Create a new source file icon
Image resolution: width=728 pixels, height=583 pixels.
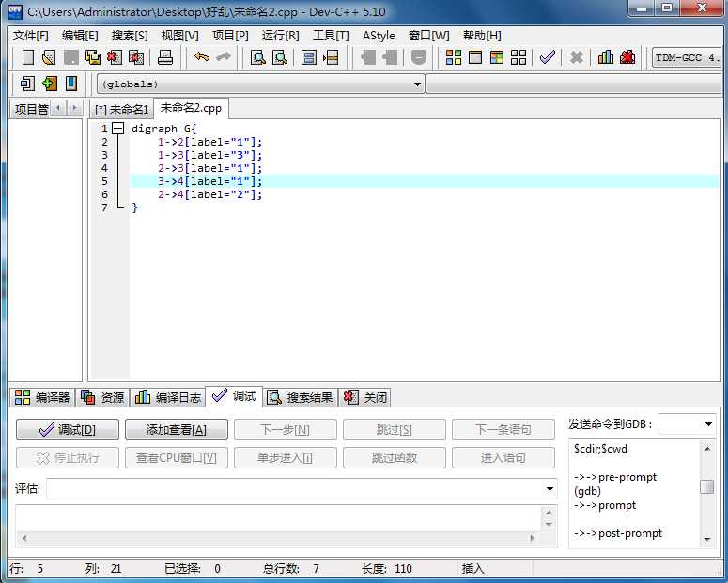click(28, 57)
